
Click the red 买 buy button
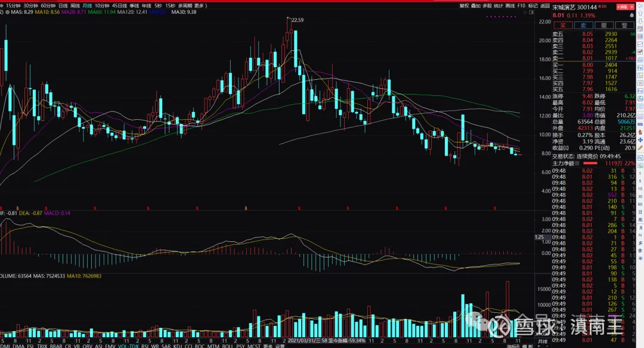pos(563,26)
